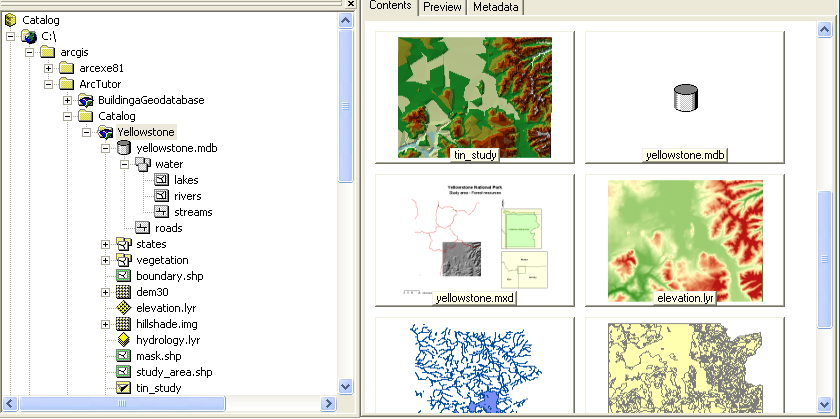This screenshot has height=419, width=840.
Task: Select the yellowstone.mdb thumbnail
Action: (685, 97)
